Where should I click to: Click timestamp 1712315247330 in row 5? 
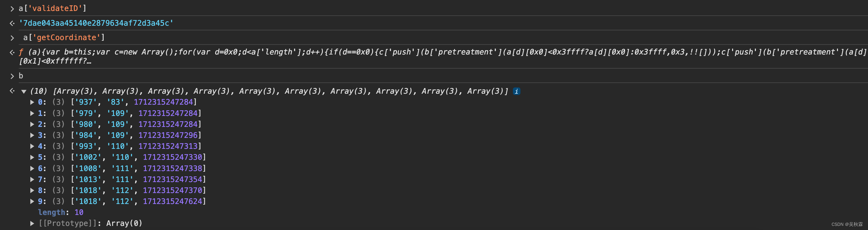(x=173, y=157)
